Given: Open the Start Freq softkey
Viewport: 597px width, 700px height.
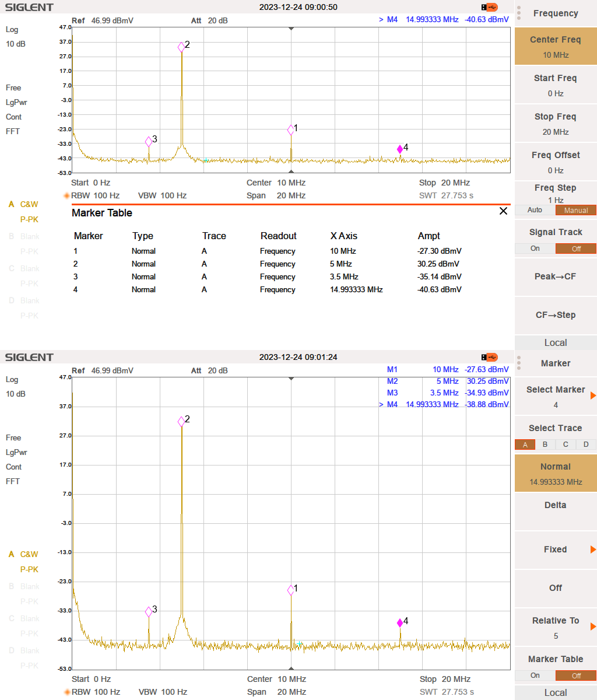Looking at the screenshot, I should pyautogui.click(x=556, y=85).
